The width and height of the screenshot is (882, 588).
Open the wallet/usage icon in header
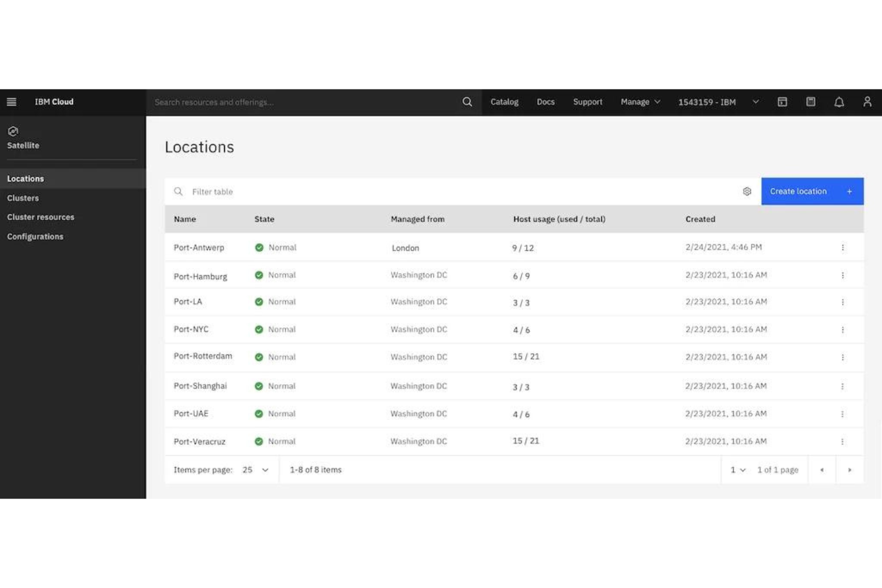pos(810,102)
